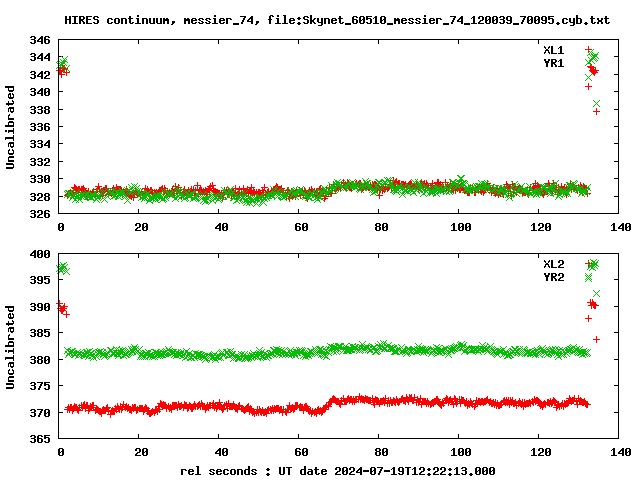Screen dimensions: 640x480
Task: Click the 334 y-axis tick label
Action: coord(40,144)
